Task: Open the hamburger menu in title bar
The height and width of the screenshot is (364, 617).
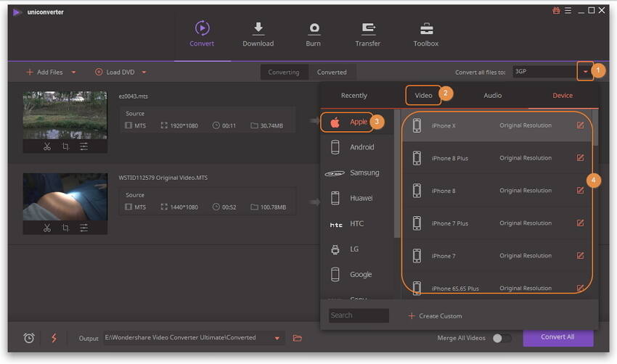Action: pos(568,11)
